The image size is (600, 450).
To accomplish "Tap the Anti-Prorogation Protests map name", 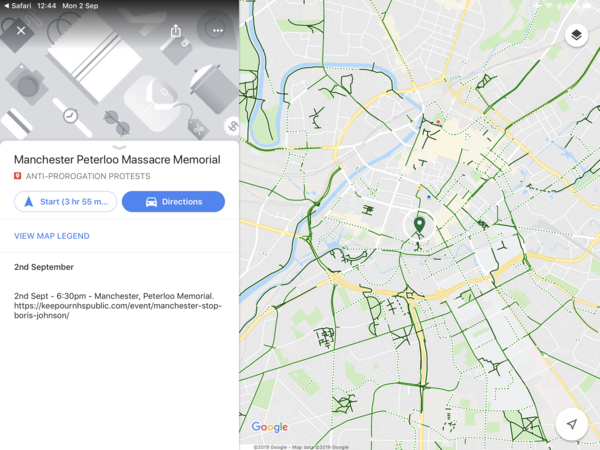I will 88,176.
